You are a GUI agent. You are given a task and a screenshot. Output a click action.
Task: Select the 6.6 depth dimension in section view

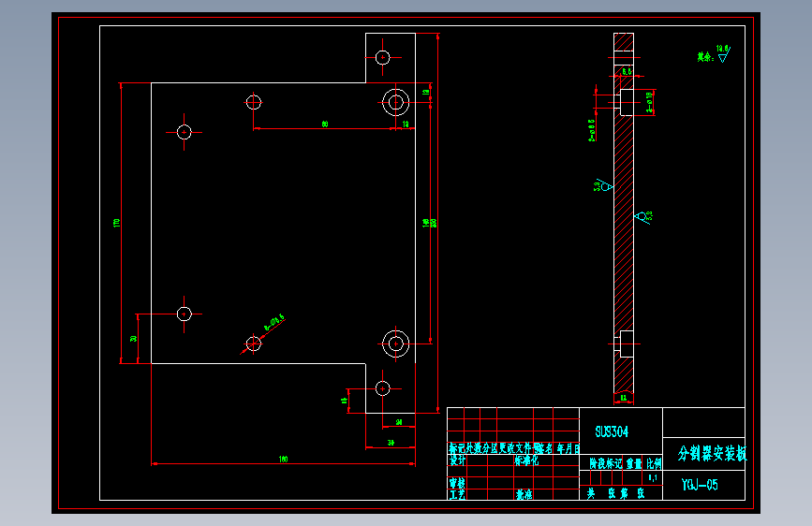[627, 71]
